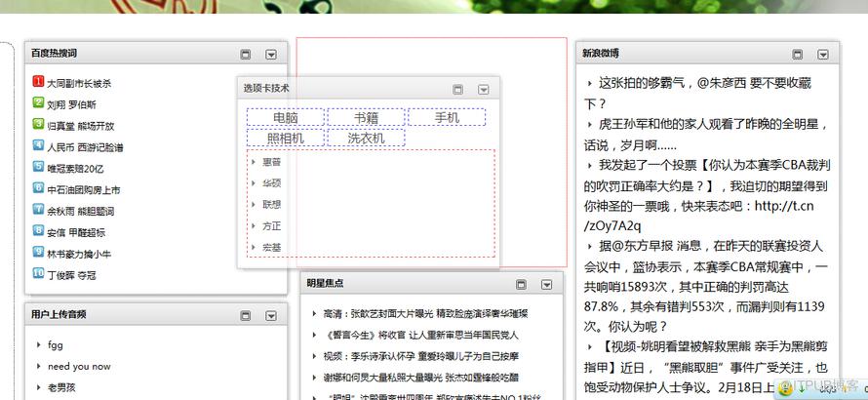Maximize the 用户上传音频 widget

coord(246,315)
